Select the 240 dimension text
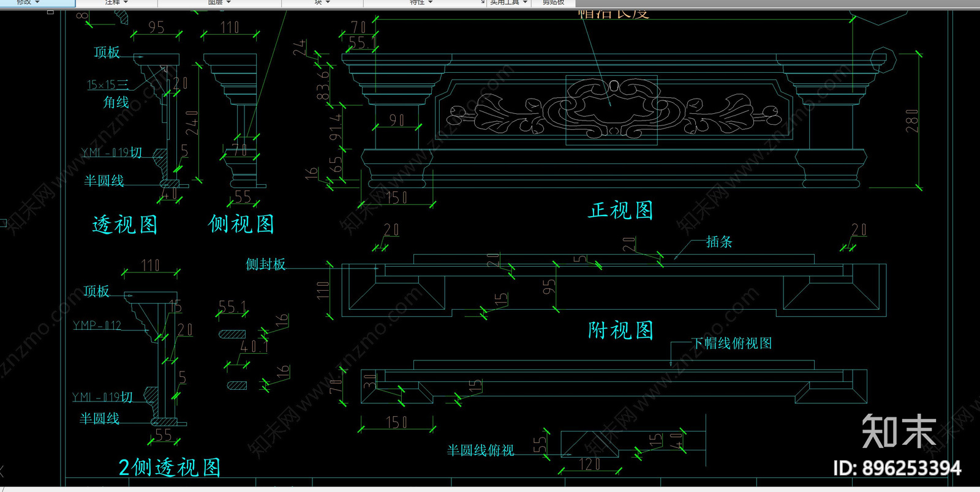The width and height of the screenshot is (980, 492). point(192,122)
